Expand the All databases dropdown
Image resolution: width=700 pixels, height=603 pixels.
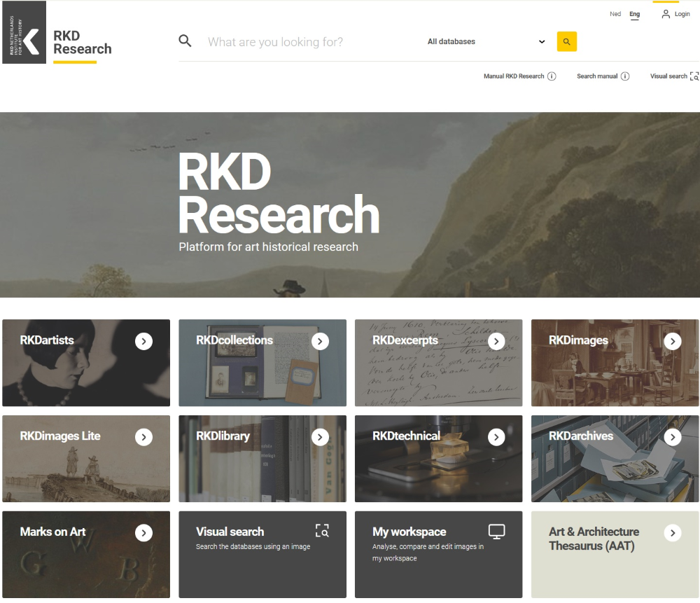click(486, 41)
